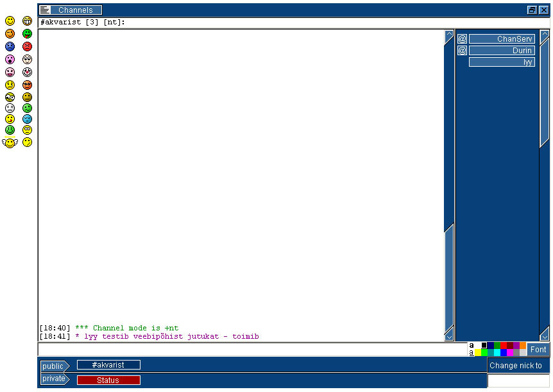Insert the light blue sleepy emoticon
The image size is (553, 392).
pyautogui.click(x=27, y=119)
